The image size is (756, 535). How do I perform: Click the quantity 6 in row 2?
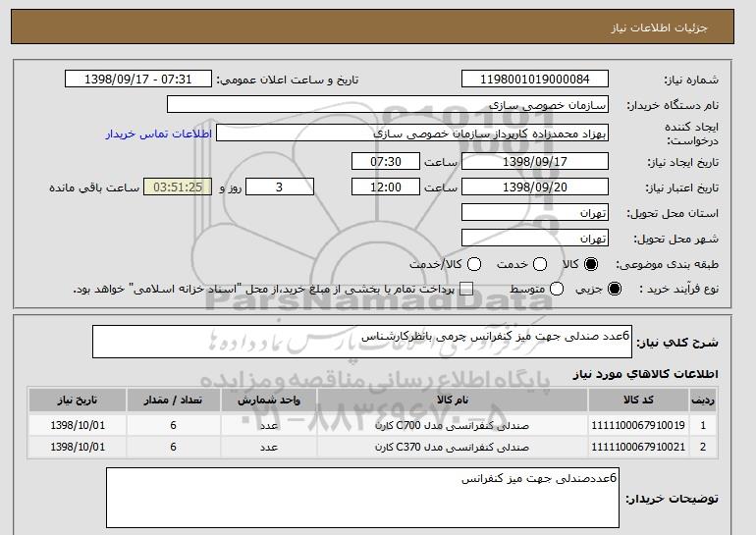173,448
